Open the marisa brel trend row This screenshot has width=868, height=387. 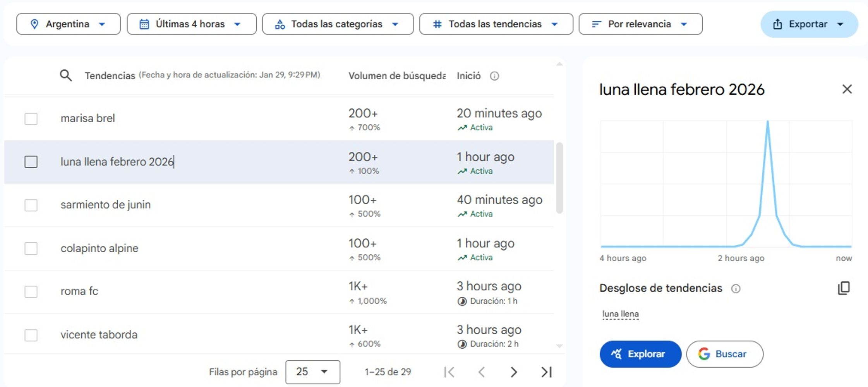click(x=279, y=118)
